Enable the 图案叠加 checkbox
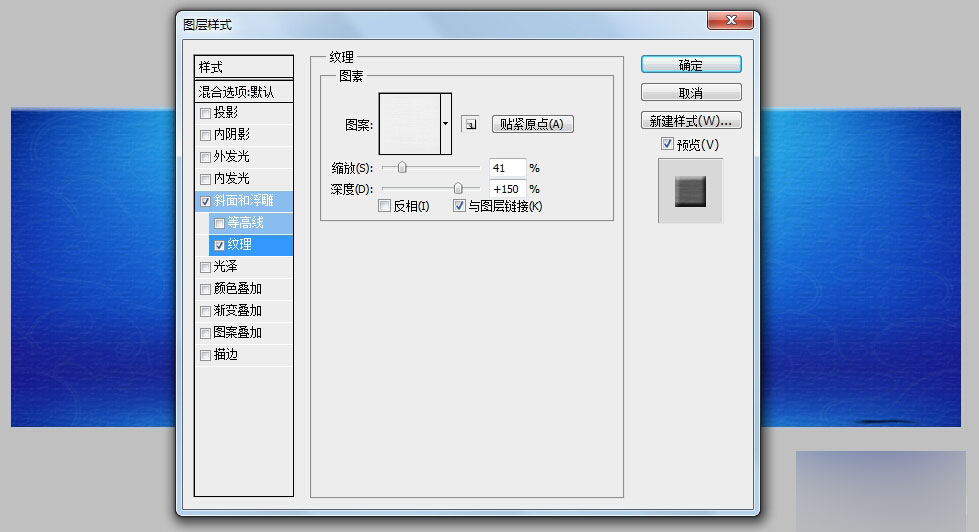The width and height of the screenshot is (979, 532). (x=205, y=333)
